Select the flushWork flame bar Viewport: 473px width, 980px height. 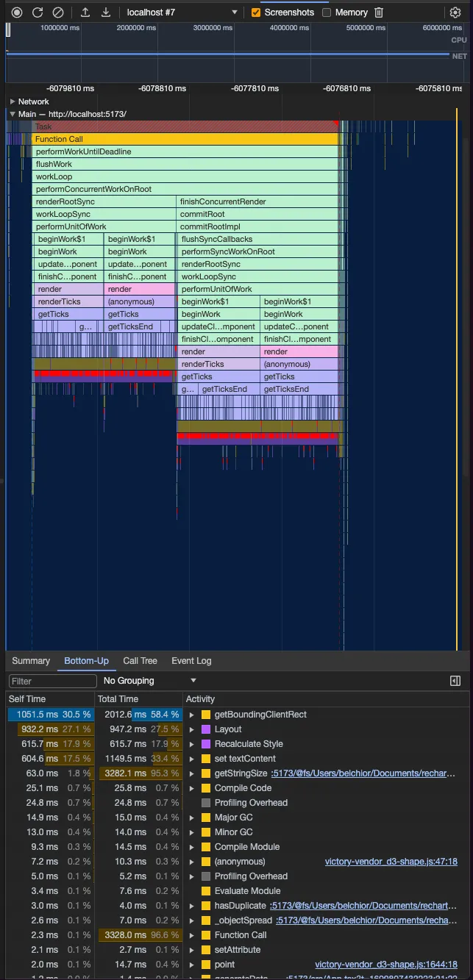coord(185,164)
